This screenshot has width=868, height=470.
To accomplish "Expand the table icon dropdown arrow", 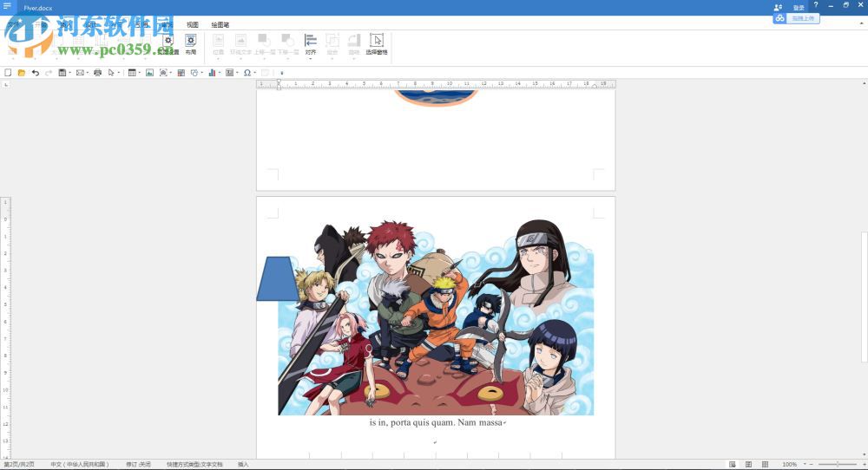I will point(140,73).
